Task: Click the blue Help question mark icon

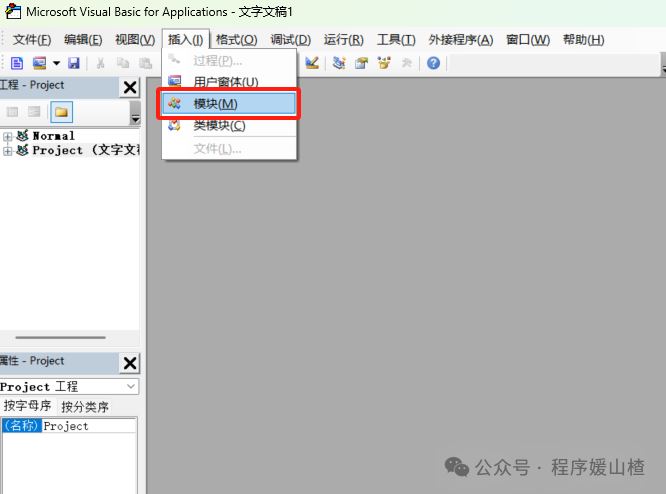Action: point(433,63)
